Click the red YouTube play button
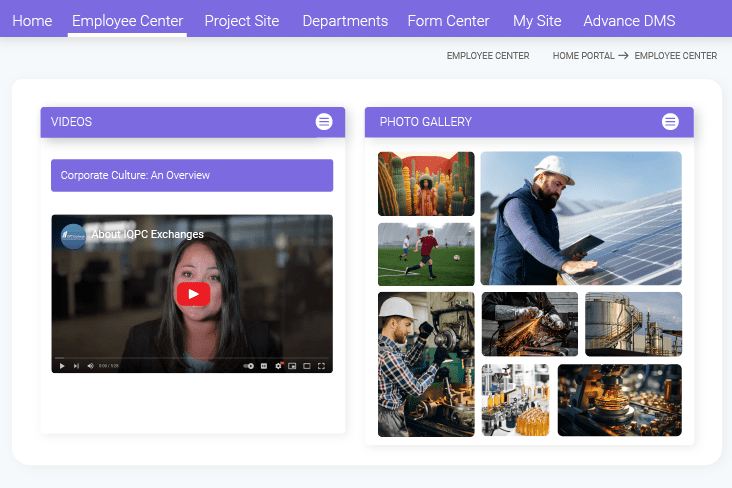Image resolution: width=732 pixels, height=488 pixels. pyautogui.click(x=193, y=294)
